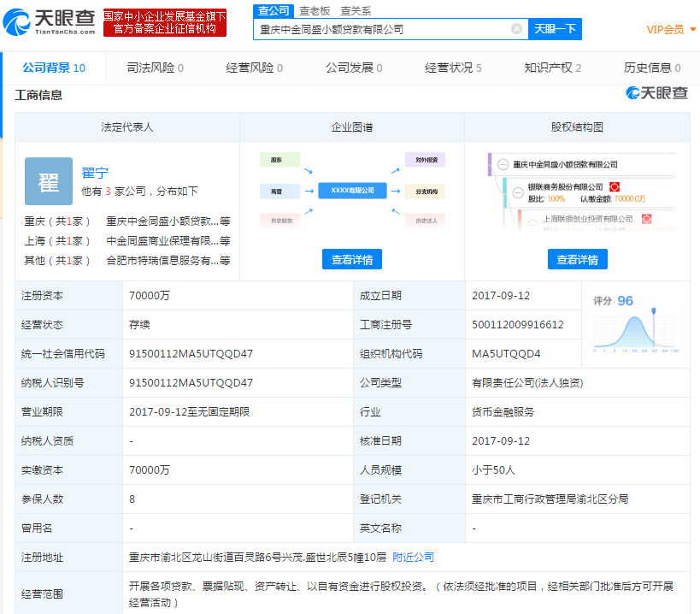Open the 公司背景 10 tab

pos(54,68)
